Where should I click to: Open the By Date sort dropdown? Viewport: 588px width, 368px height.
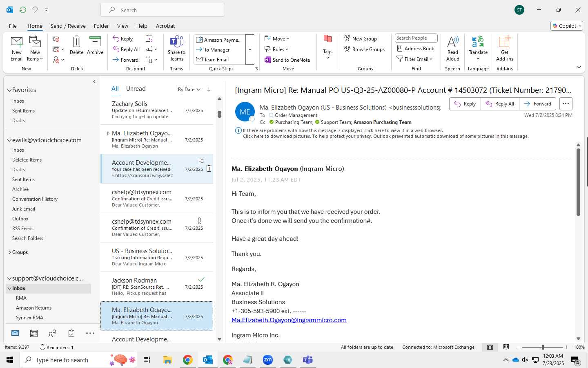point(189,89)
